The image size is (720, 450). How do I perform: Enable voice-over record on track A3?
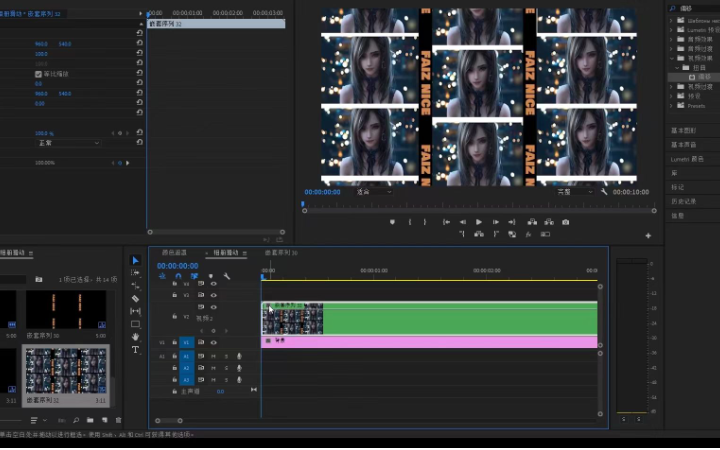239,380
